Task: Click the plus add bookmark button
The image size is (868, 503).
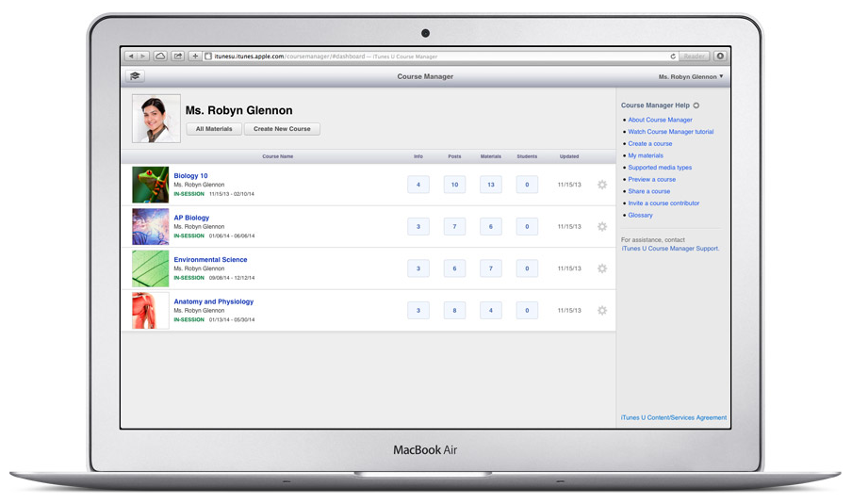Action: 195,57
